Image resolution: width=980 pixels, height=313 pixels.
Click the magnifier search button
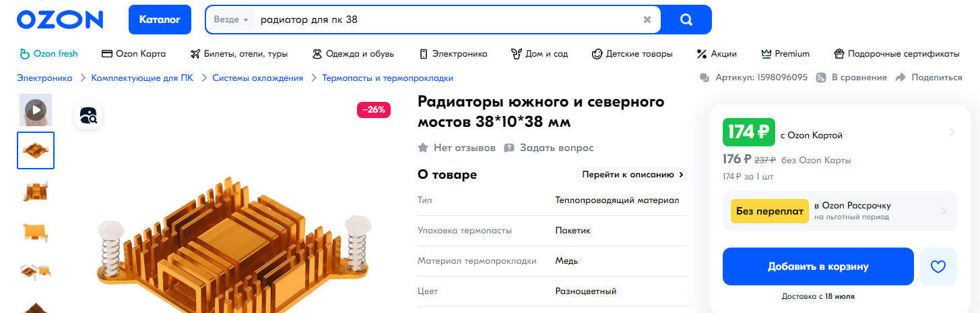(686, 20)
